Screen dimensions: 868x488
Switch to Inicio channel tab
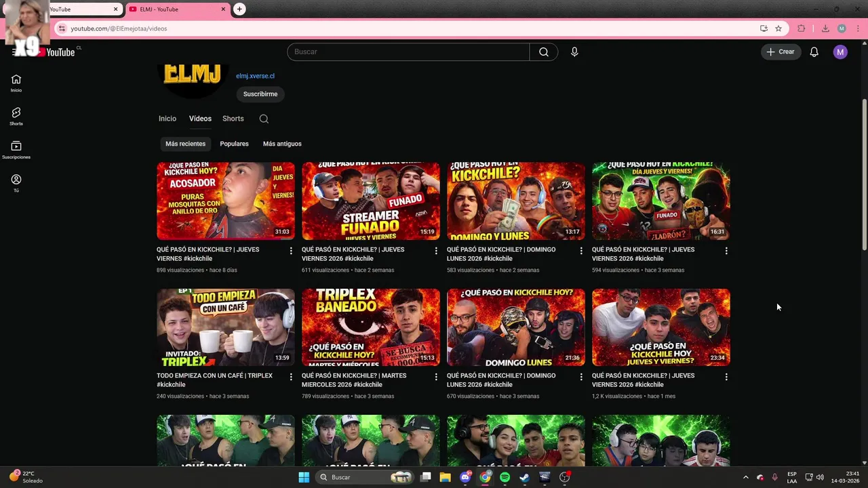tap(167, 119)
